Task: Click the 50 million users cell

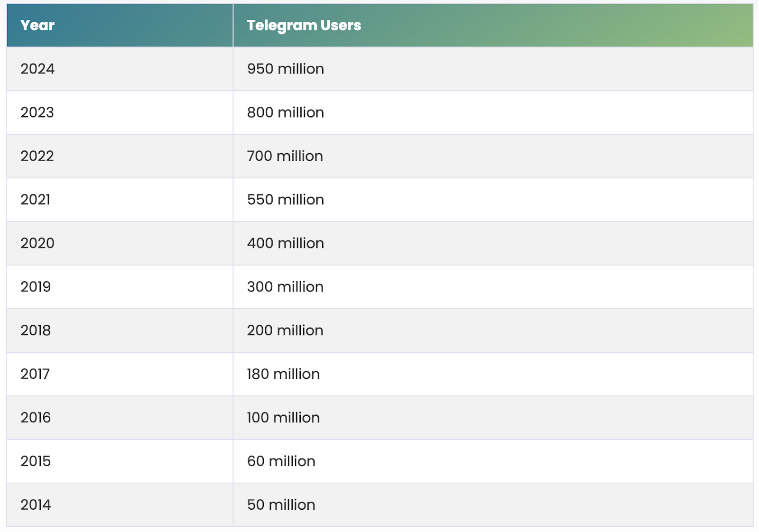Action: tap(281, 505)
